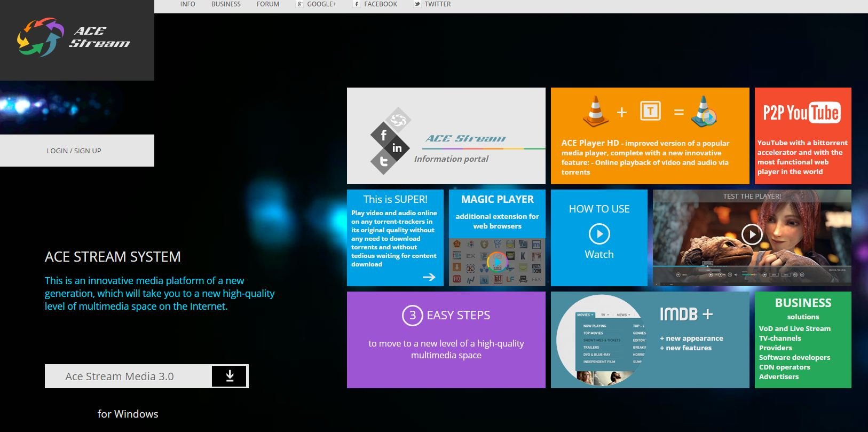Click Ace Stream Media 3.0 download button

(x=147, y=376)
